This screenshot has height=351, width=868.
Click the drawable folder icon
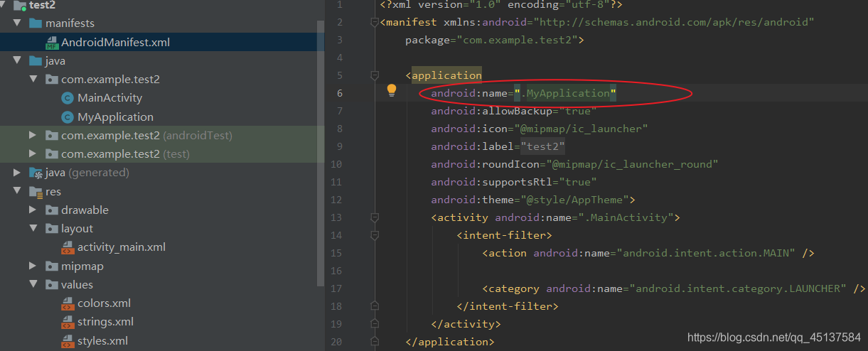pos(51,210)
